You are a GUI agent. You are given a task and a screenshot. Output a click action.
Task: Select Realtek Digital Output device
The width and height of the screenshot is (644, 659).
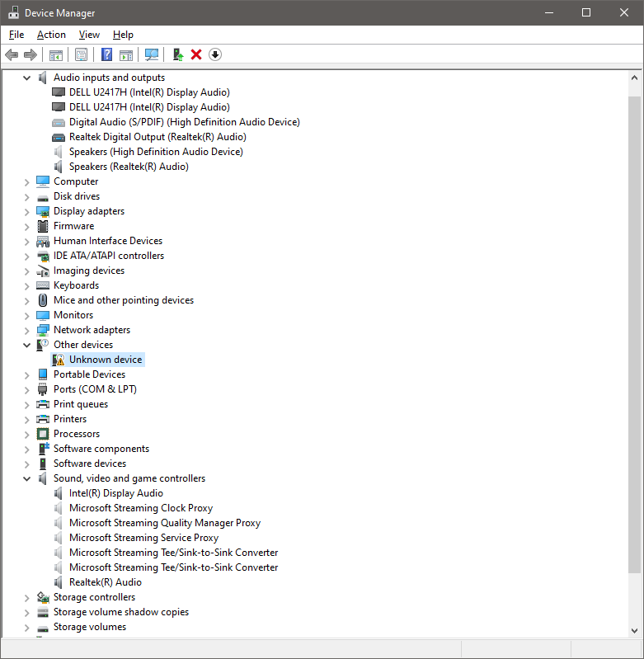tap(157, 137)
